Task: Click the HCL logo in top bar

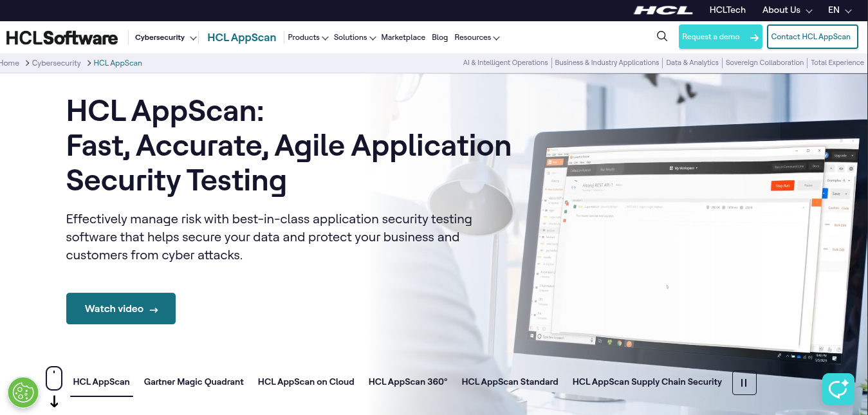Action: [x=663, y=10]
